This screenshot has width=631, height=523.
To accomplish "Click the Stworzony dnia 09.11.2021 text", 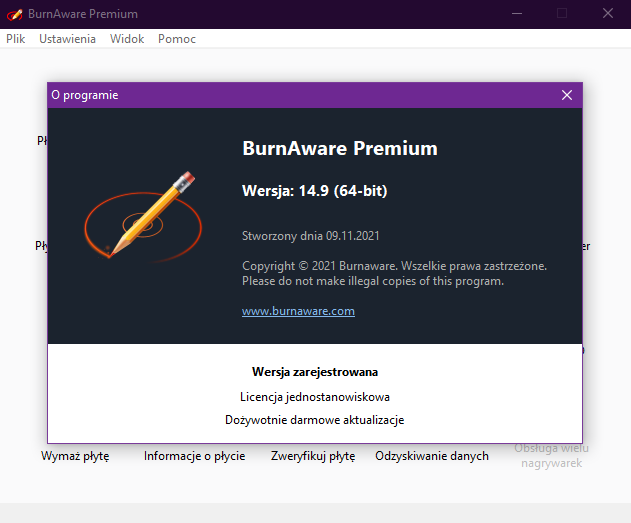I will [x=311, y=236].
